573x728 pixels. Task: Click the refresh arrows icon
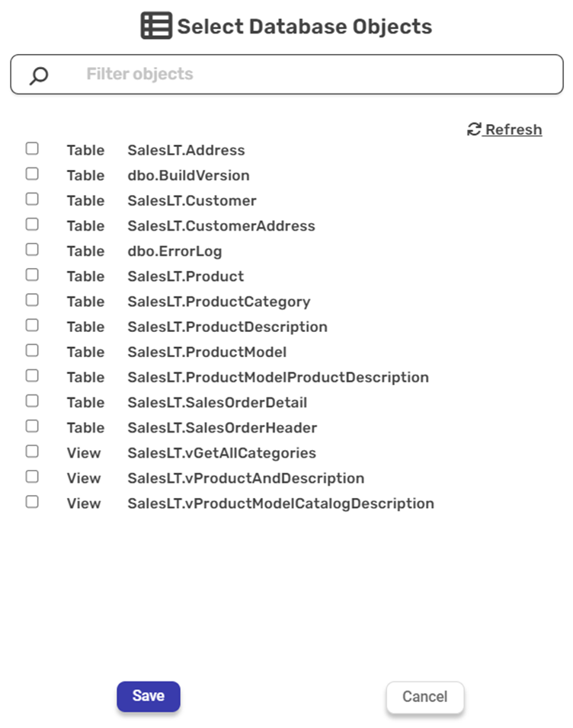point(474,129)
